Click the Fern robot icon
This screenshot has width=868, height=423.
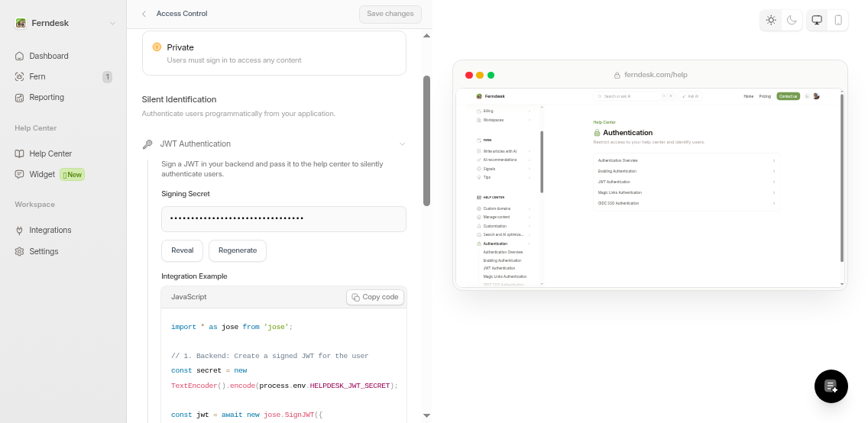pyautogui.click(x=19, y=77)
